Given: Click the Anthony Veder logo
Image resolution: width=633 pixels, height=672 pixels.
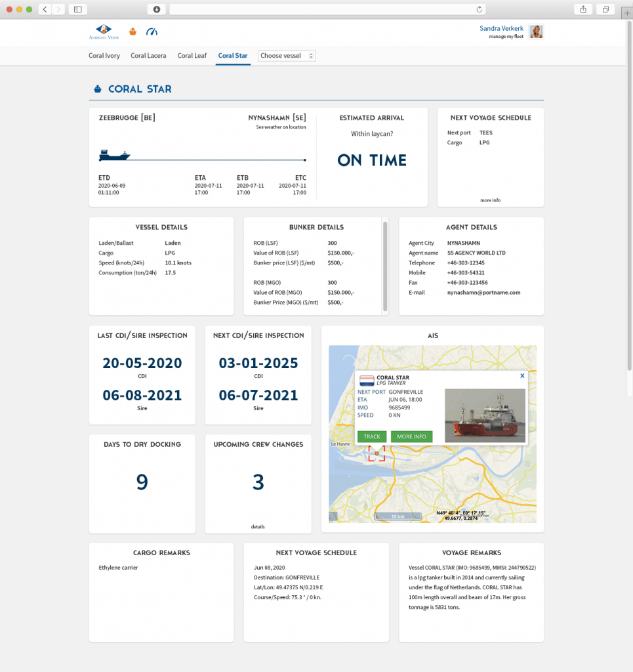Looking at the screenshot, I should 104,31.
